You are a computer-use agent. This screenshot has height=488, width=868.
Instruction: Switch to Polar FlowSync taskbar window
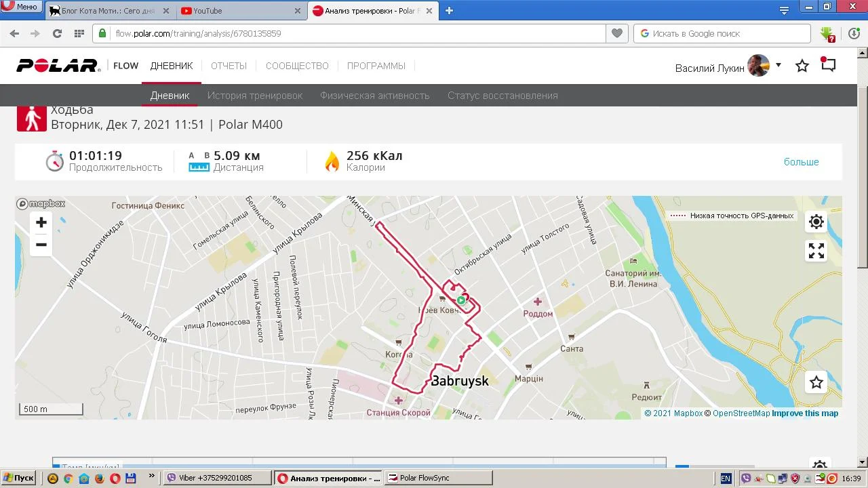pyautogui.click(x=439, y=479)
